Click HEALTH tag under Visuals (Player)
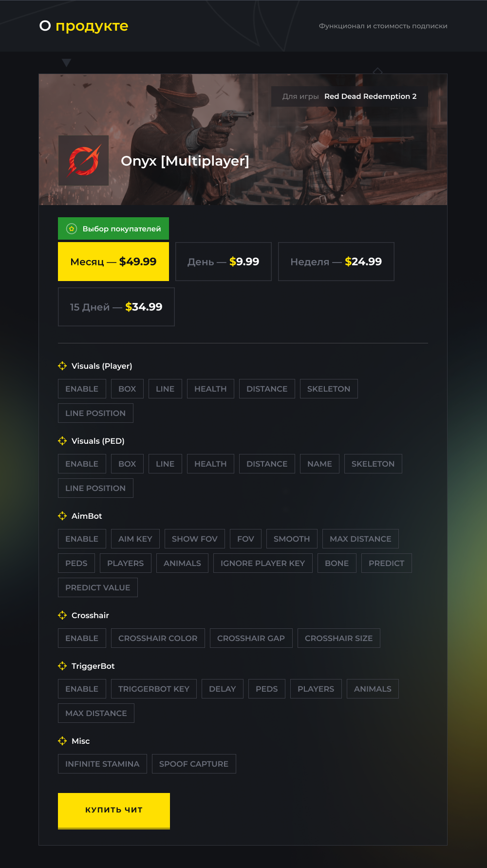This screenshot has width=487, height=868. (x=210, y=389)
